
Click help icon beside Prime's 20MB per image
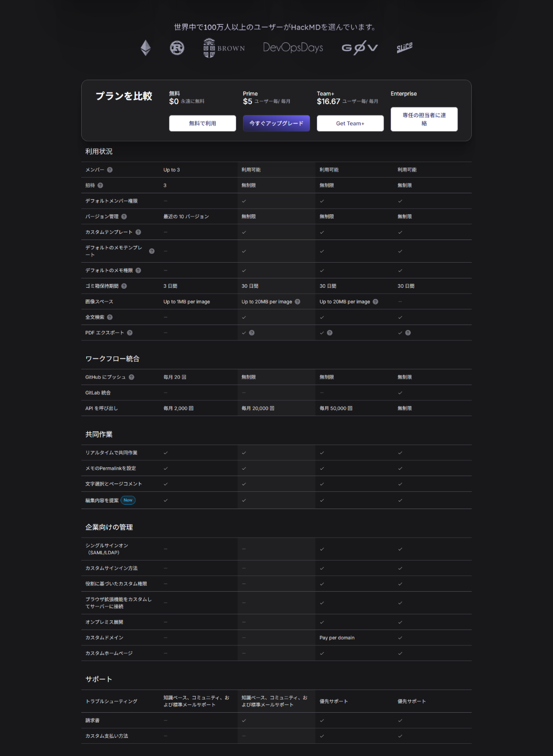click(x=298, y=302)
